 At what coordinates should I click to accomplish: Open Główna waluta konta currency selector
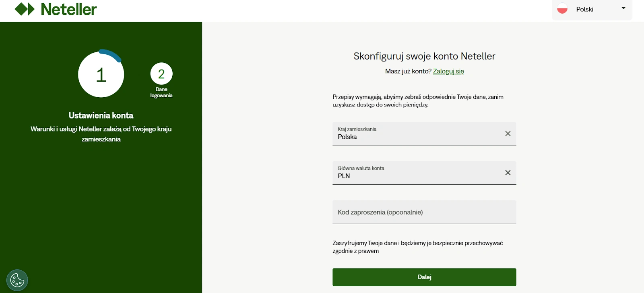click(424, 173)
